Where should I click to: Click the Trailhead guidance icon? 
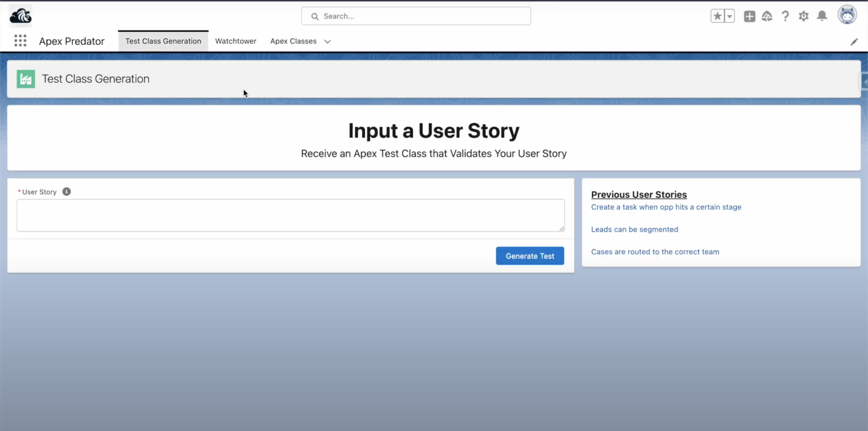pyautogui.click(x=767, y=16)
